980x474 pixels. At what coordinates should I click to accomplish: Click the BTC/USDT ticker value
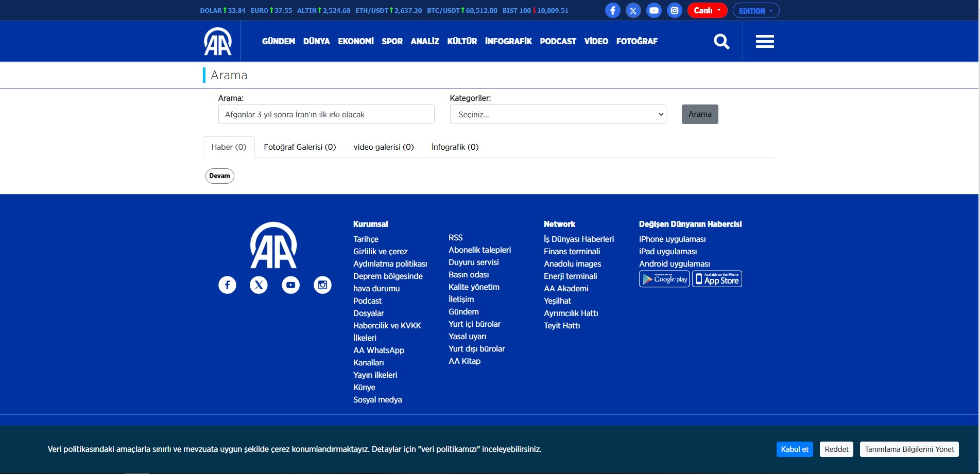pos(462,10)
